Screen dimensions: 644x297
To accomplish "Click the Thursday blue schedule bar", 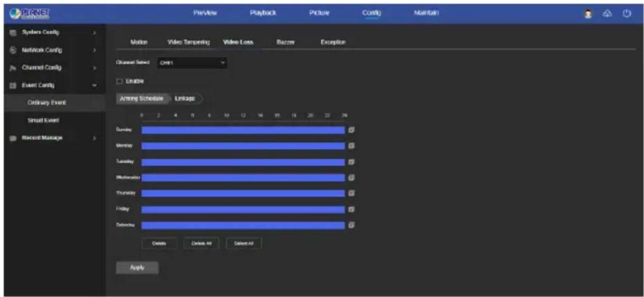I will [x=243, y=193].
